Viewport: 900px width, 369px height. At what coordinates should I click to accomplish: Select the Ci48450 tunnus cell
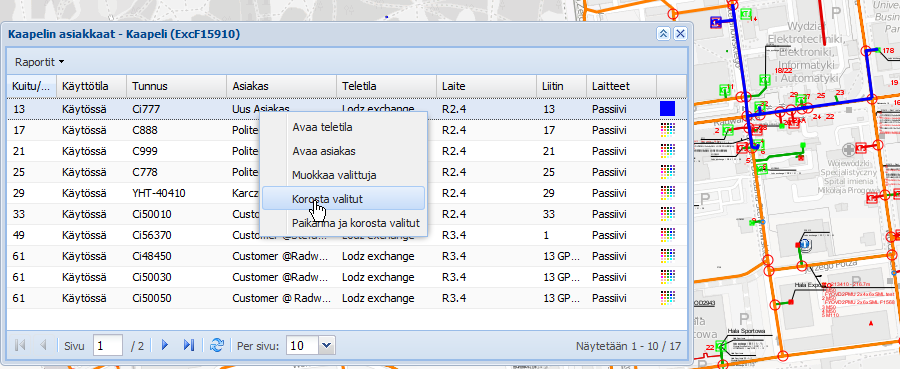(x=176, y=256)
